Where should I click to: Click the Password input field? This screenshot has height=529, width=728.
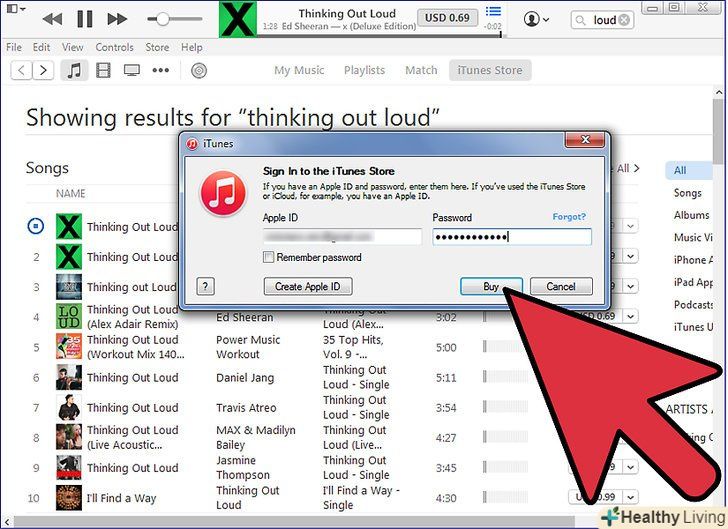[x=512, y=237]
